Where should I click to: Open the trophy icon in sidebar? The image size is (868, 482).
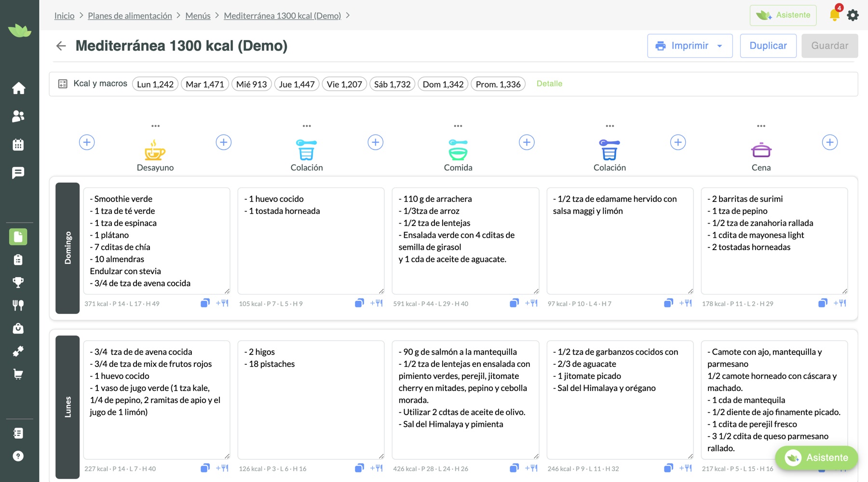(x=18, y=282)
